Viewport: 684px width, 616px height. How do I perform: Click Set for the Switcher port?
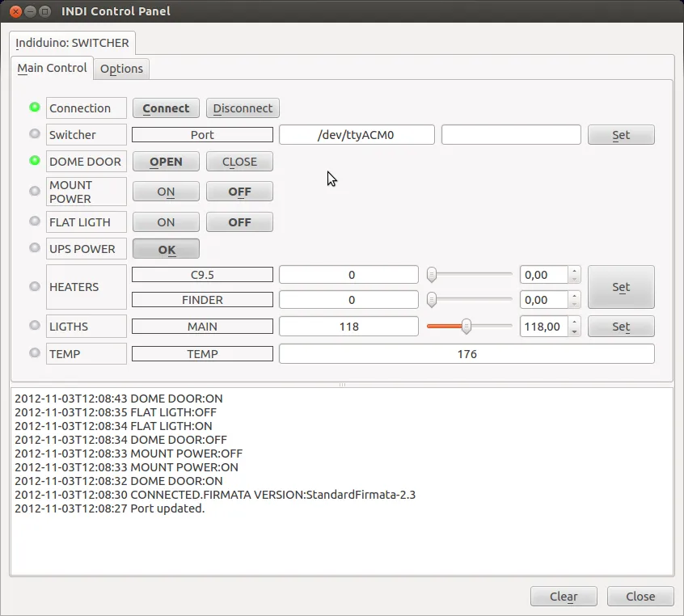coord(621,135)
